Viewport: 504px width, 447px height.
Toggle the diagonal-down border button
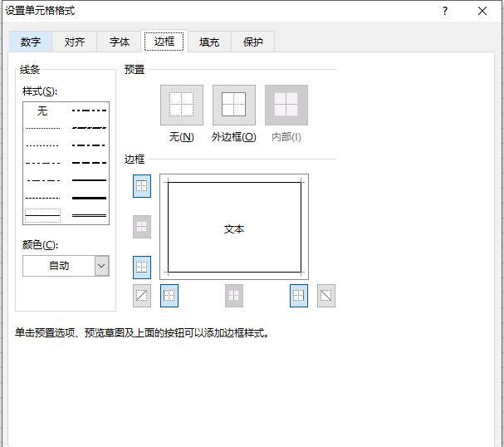pyautogui.click(x=326, y=296)
